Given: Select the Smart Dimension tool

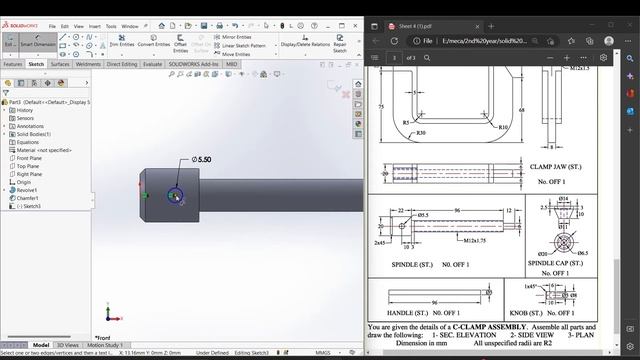Looking at the screenshot, I should pos(38,41).
